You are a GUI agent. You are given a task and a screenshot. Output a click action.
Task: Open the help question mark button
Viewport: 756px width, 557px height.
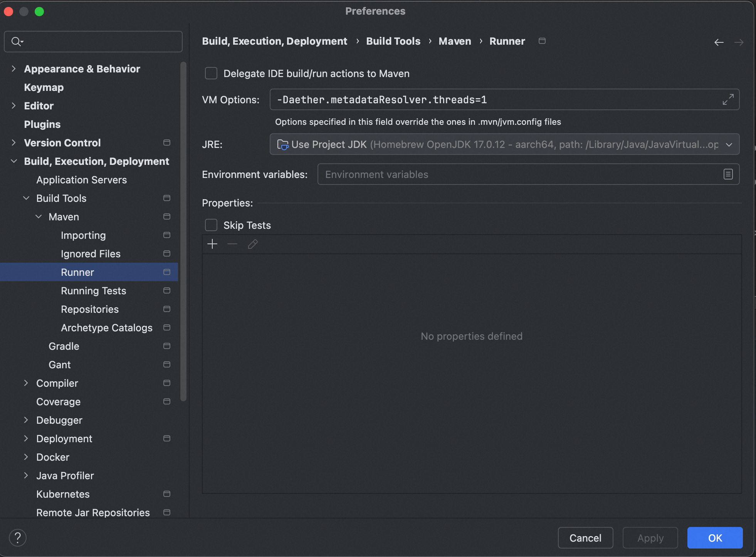click(x=18, y=538)
